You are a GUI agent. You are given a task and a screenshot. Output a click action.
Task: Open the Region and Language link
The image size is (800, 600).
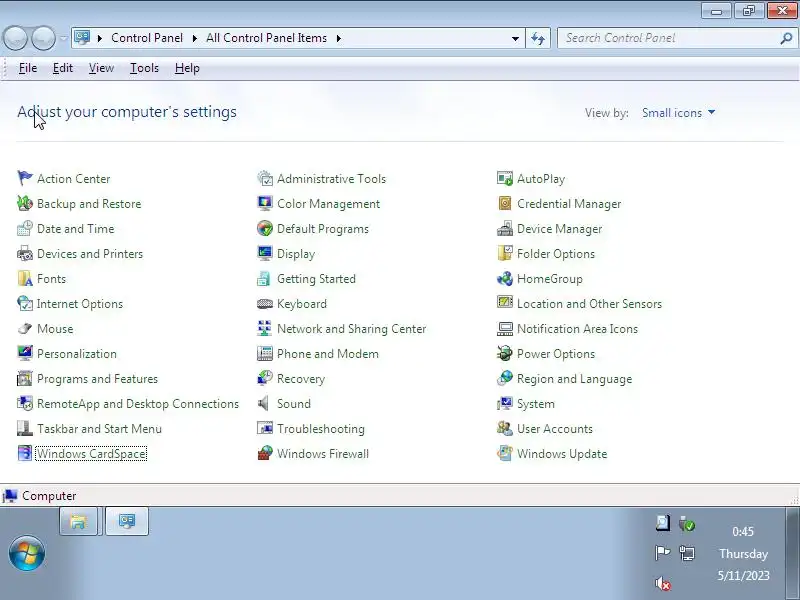click(574, 379)
